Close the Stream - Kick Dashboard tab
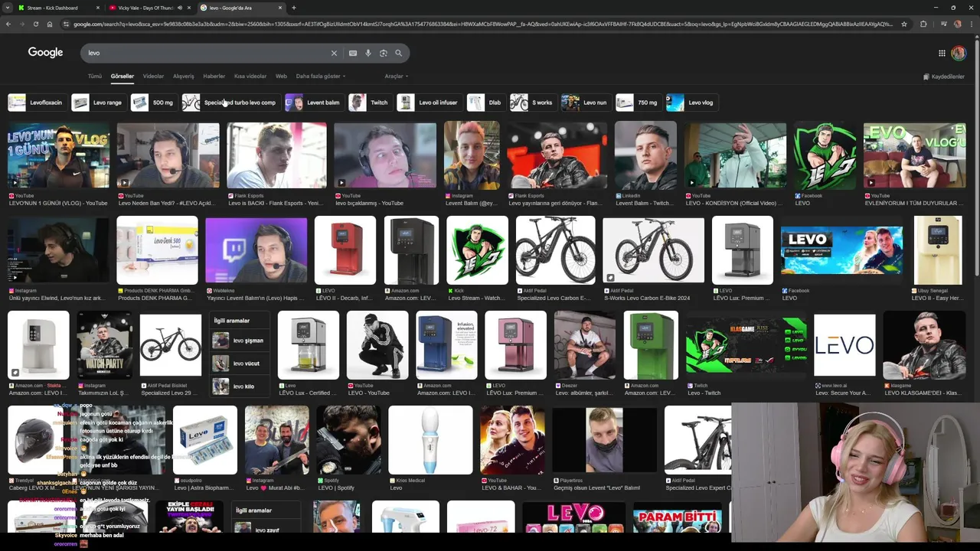This screenshot has width=980, height=551. 98,8
